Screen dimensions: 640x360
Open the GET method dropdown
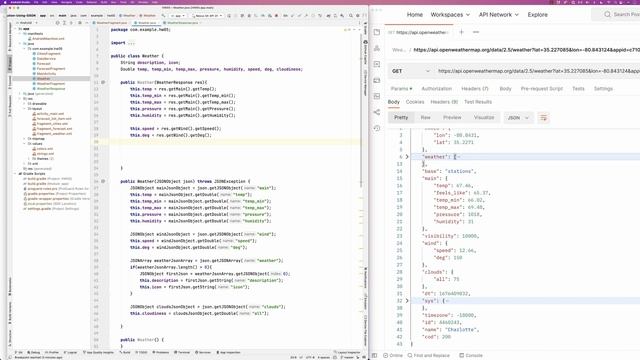411,71
